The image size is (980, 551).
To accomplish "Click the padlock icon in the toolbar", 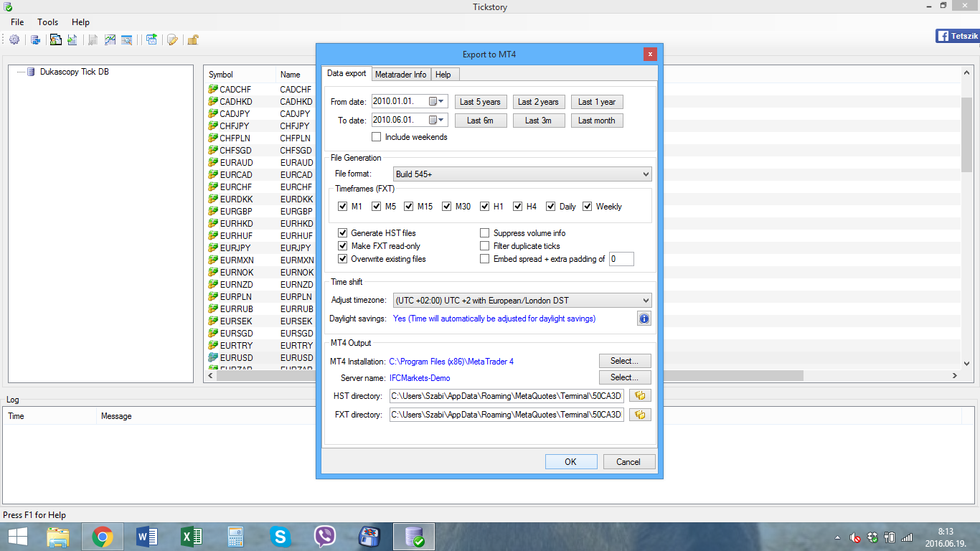I will (x=192, y=39).
